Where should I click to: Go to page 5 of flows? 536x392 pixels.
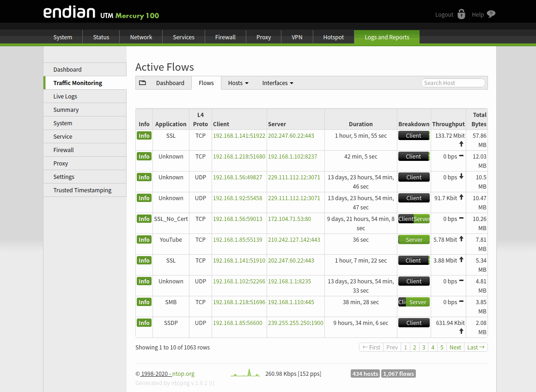pos(442,348)
